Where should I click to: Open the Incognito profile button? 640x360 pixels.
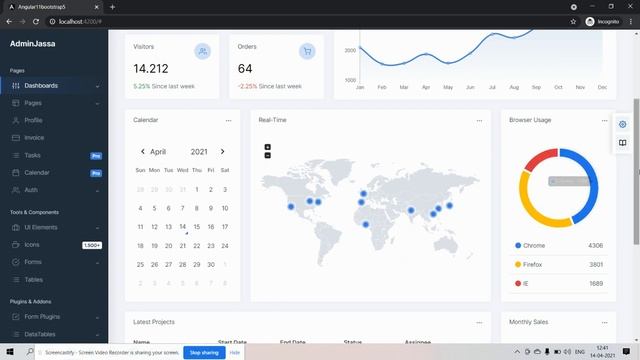pyautogui.click(x=602, y=22)
